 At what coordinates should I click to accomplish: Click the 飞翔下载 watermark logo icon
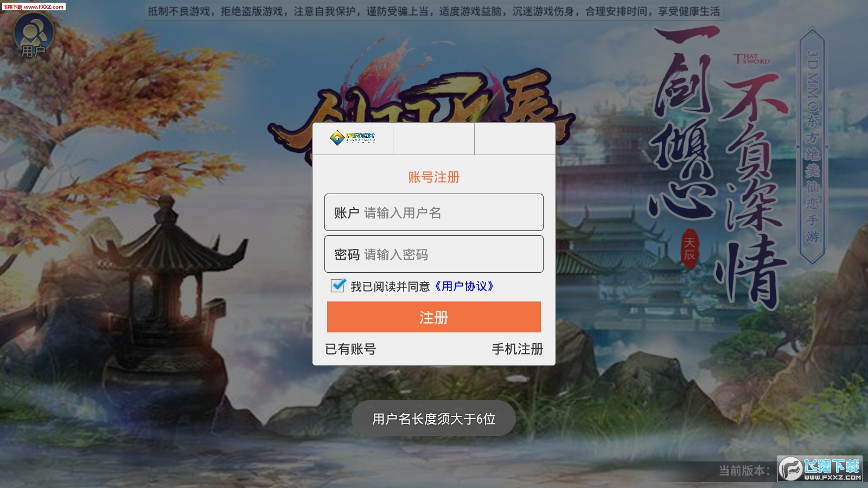coord(790,469)
